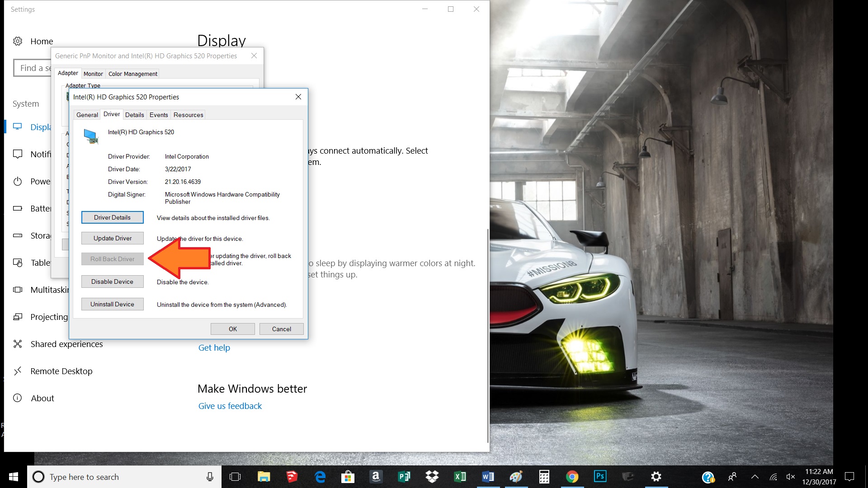This screenshot has height=488, width=868.
Task: Open Microsoft Edge from taskbar
Action: point(320,476)
